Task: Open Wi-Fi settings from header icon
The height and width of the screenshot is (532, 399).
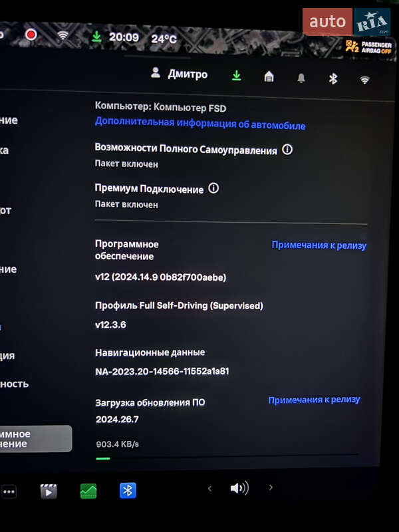Action: 364,80
